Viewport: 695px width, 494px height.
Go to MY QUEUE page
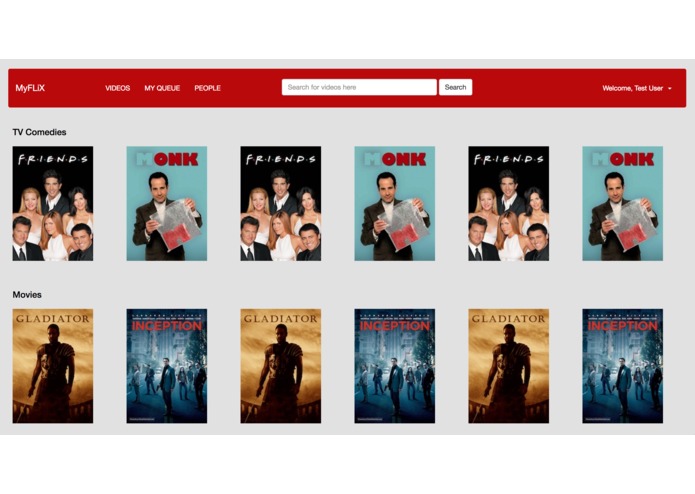[162, 88]
